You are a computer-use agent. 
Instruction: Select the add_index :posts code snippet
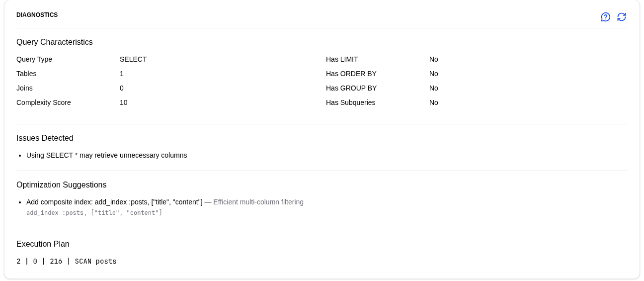click(x=94, y=213)
